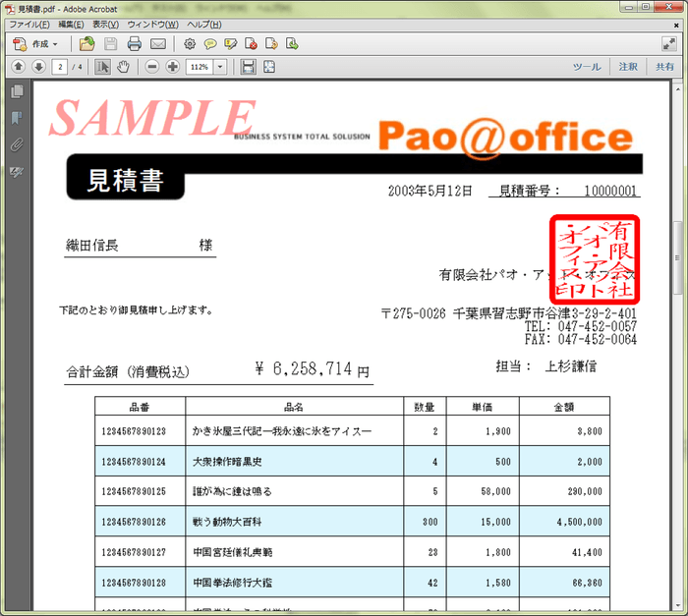This screenshot has height=616, width=688.
Task: Click the vertical scrollbar of the document
Action: [x=676, y=295]
